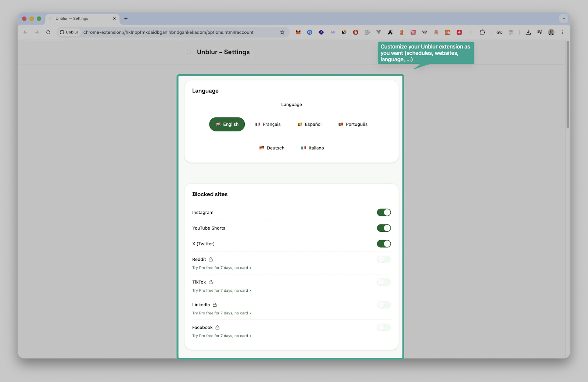Open Try Pro link under Reddit
This screenshot has width=588, height=382.
click(222, 268)
